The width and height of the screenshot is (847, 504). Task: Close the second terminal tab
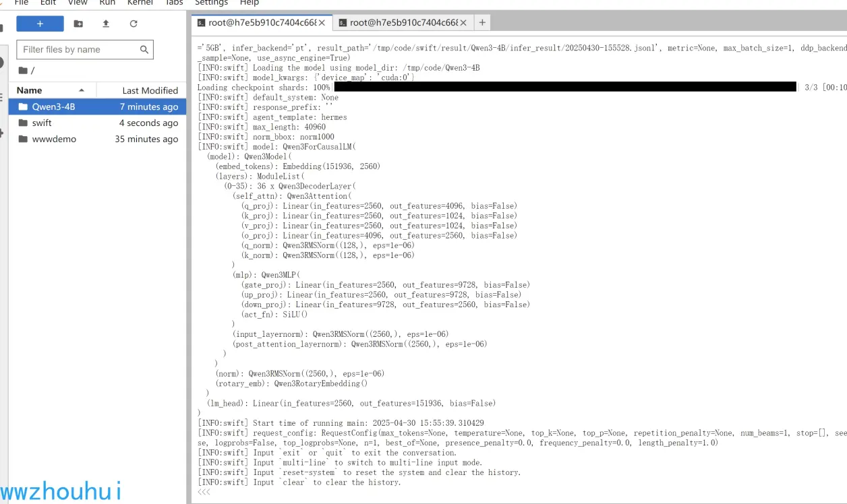(463, 22)
